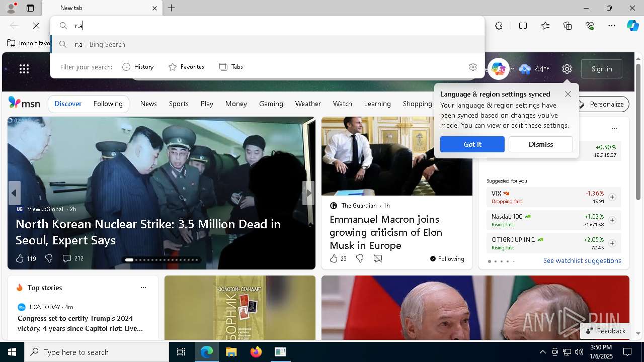Open File Explorer from the taskbar

pos(231,352)
